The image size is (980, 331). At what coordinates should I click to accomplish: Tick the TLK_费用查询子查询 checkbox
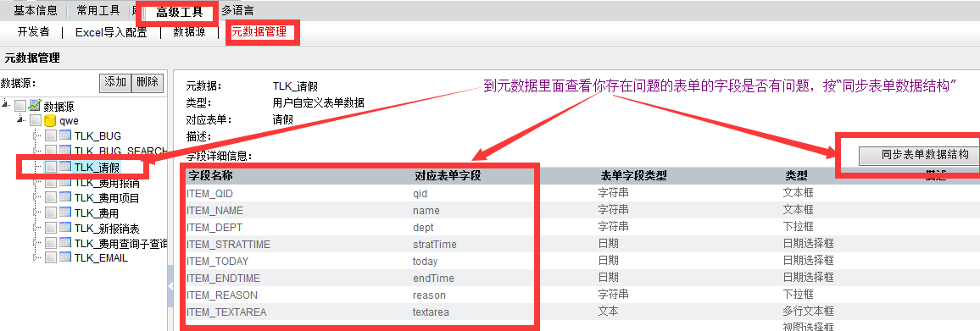(51, 242)
